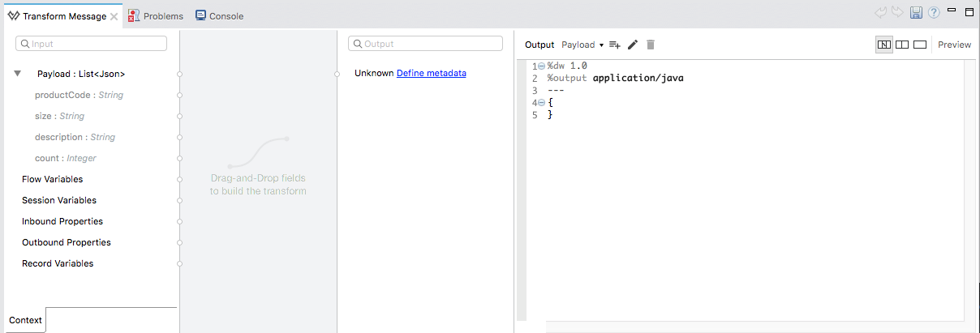980x333 pixels.
Task: Open the Payload output dropdown
Action: (582, 45)
